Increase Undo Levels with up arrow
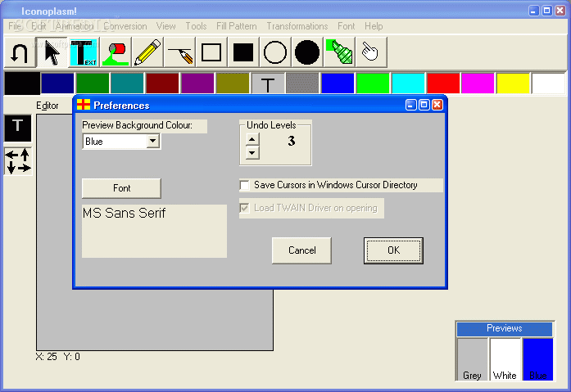The width and height of the screenshot is (571, 392). click(252, 139)
